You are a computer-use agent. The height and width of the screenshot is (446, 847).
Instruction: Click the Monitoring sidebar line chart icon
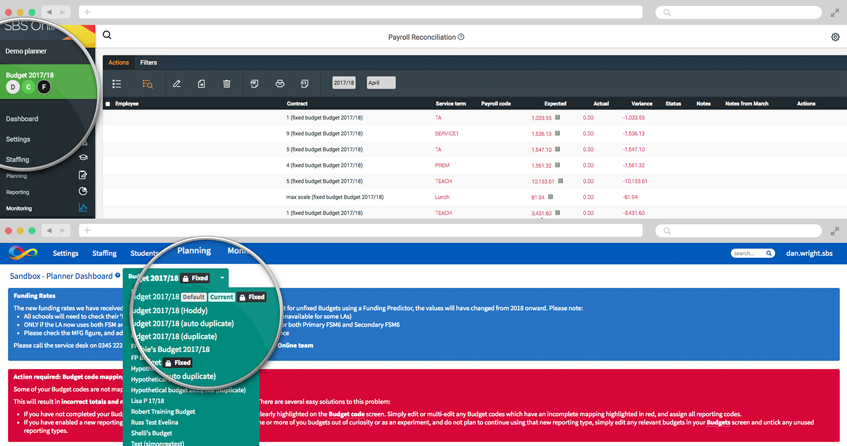[83, 207]
